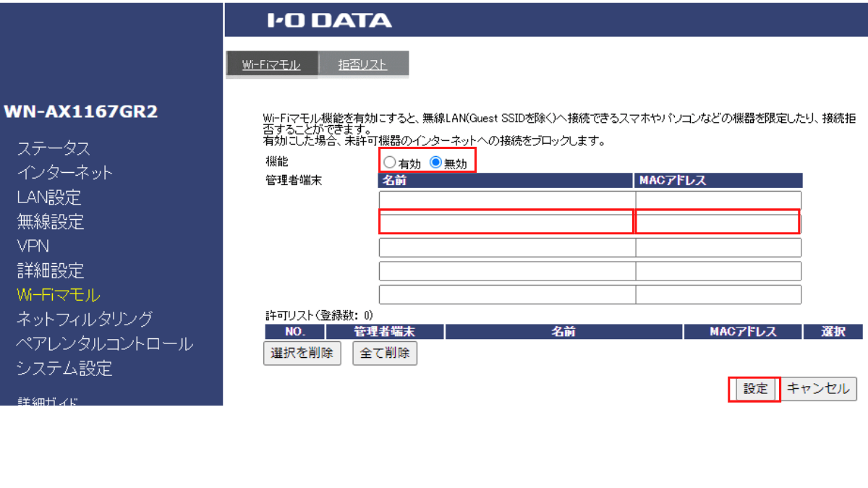This screenshot has height=488, width=868.
Task: Open the インターネット settings page
Action: pyautogui.click(x=65, y=173)
